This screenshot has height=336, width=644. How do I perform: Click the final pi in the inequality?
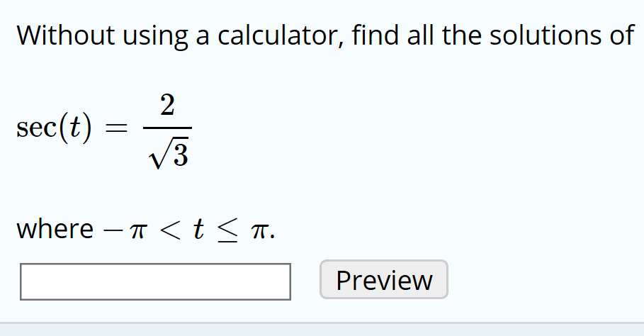(260, 230)
